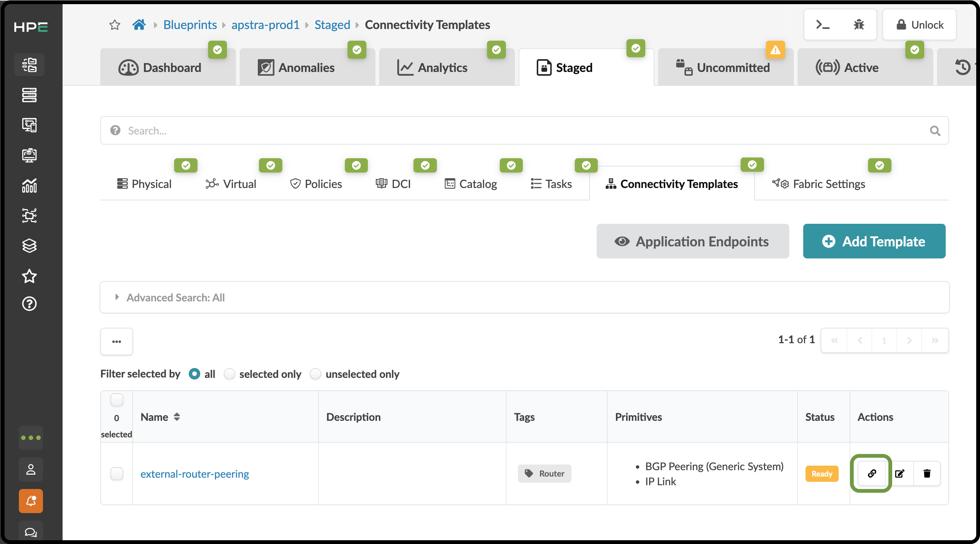Image resolution: width=980 pixels, height=544 pixels.
Task: Open the CLI terminal prompt icon
Action: point(822,25)
